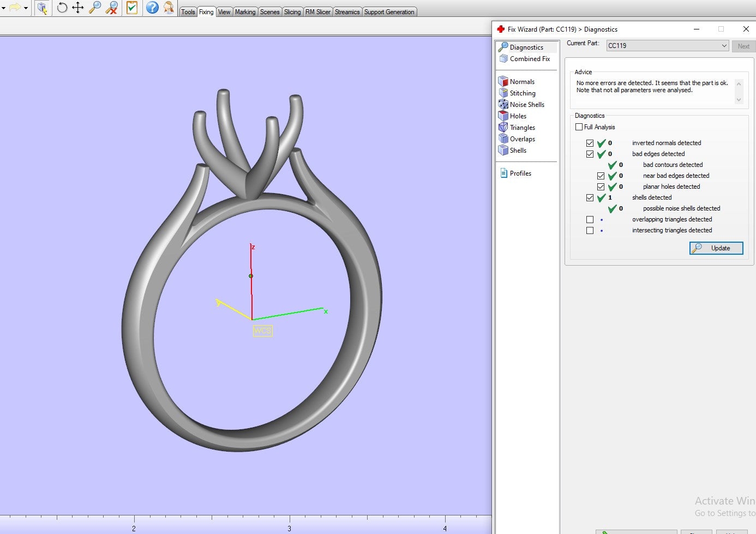Switch to the Support Generation tab
Screen dimensions: 756x534
click(389, 12)
